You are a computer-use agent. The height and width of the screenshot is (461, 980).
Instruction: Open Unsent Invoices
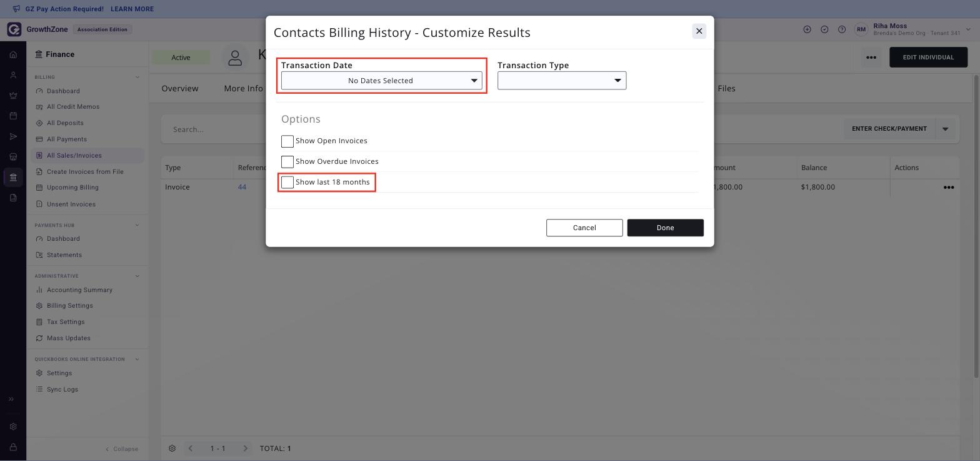(x=71, y=205)
